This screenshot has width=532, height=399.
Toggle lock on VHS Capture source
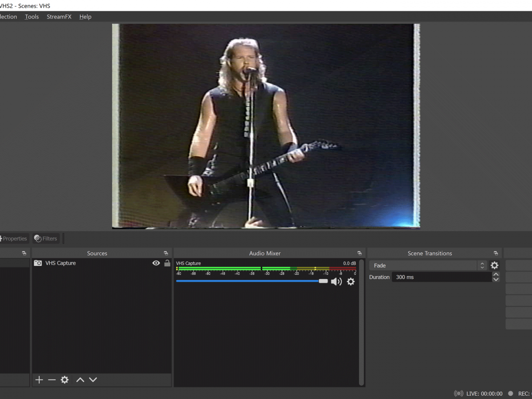click(167, 263)
